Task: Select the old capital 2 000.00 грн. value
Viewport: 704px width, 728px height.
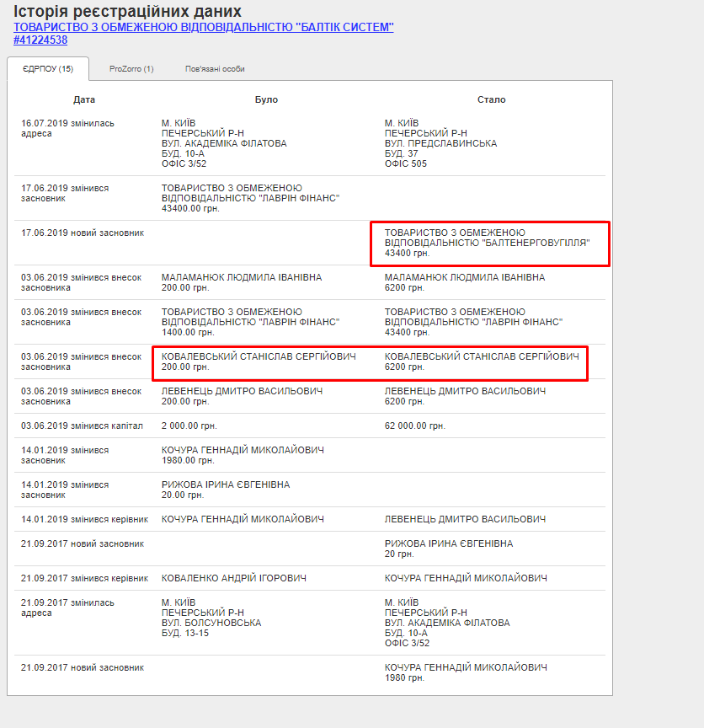Action: 189,426
